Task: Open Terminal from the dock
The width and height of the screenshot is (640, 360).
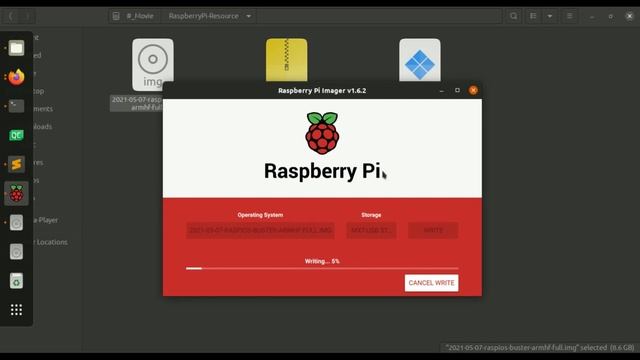Action: click(x=16, y=106)
